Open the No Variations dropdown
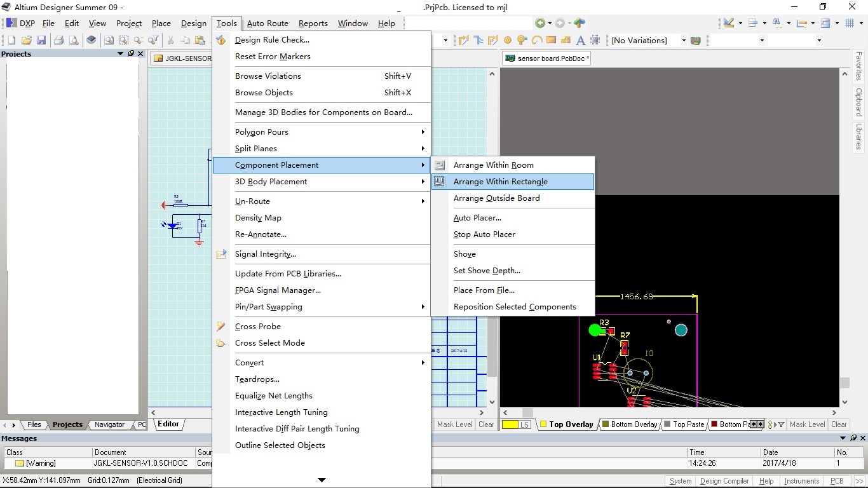Screen dimensions: 868x488 pos(684,41)
